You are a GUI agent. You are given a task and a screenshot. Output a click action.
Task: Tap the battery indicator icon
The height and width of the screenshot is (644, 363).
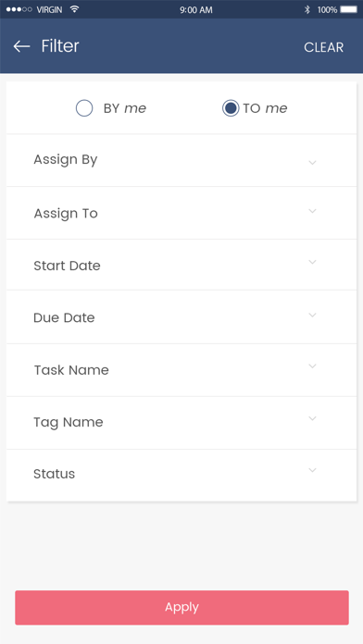click(348, 9)
